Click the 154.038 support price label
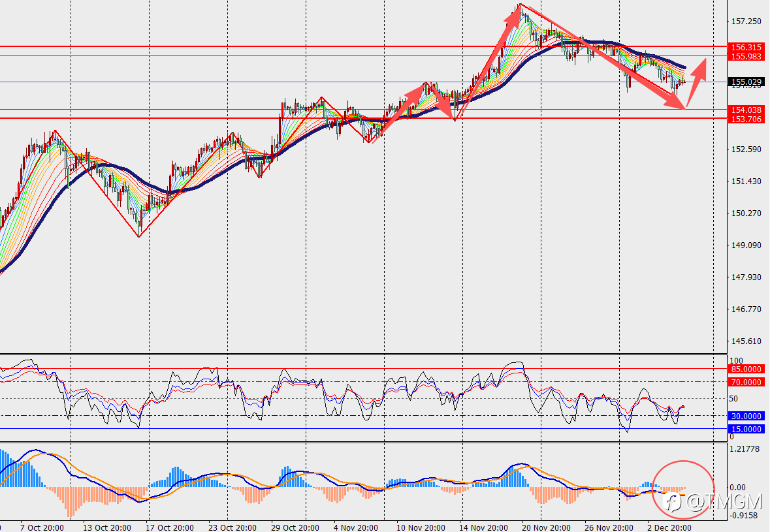770x532 pixels. pos(746,110)
